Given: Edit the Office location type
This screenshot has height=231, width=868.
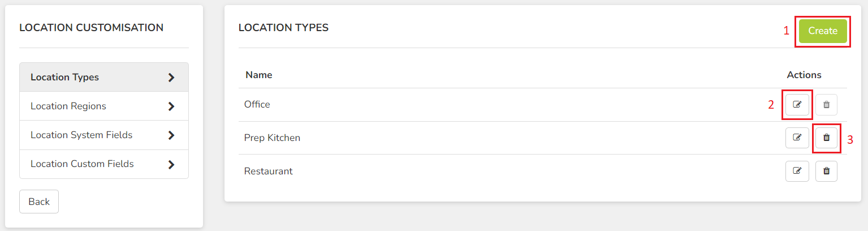Looking at the screenshot, I should [797, 105].
